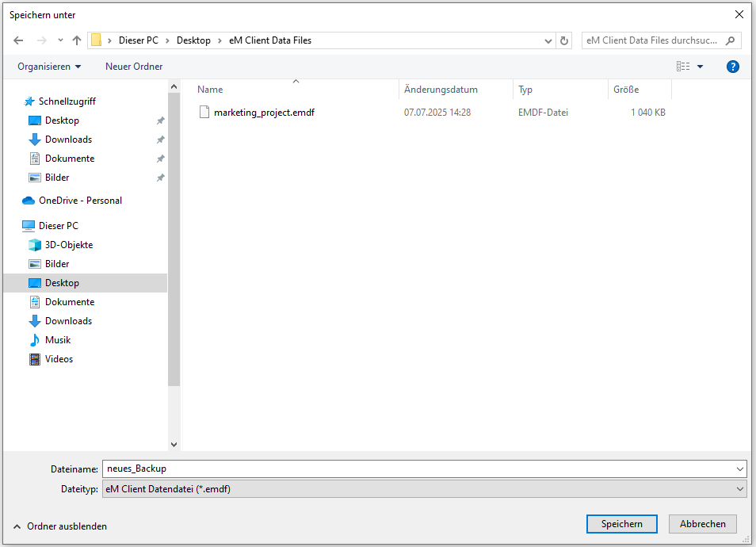Open OneDrive - Personal in the sidebar
This screenshot has width=756, height=547.
80,201
